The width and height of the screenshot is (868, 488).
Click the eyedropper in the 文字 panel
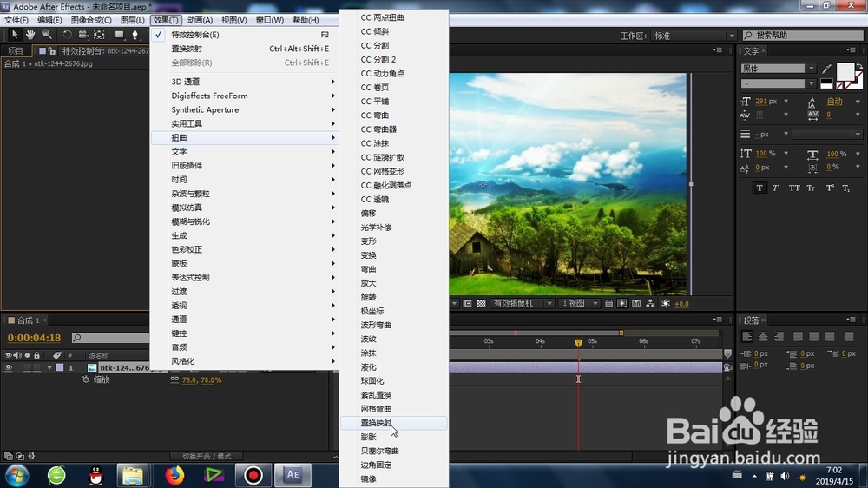click(x=826, y=69)
